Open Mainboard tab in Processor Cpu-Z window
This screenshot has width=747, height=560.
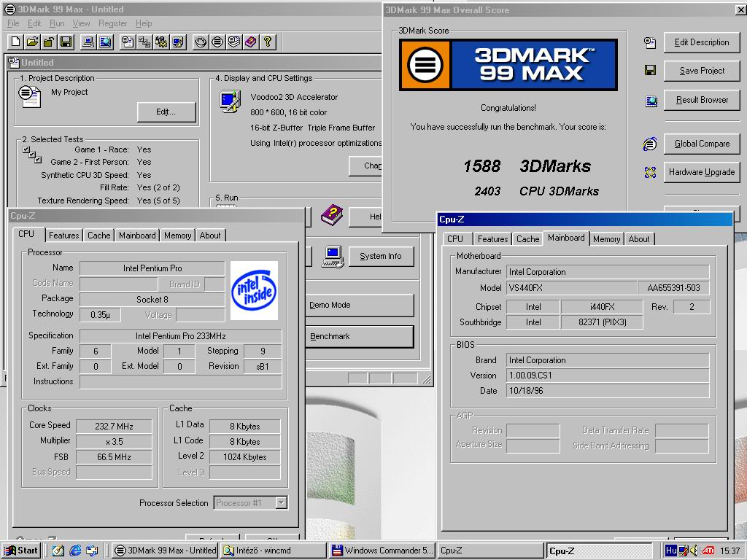(137, 236)
